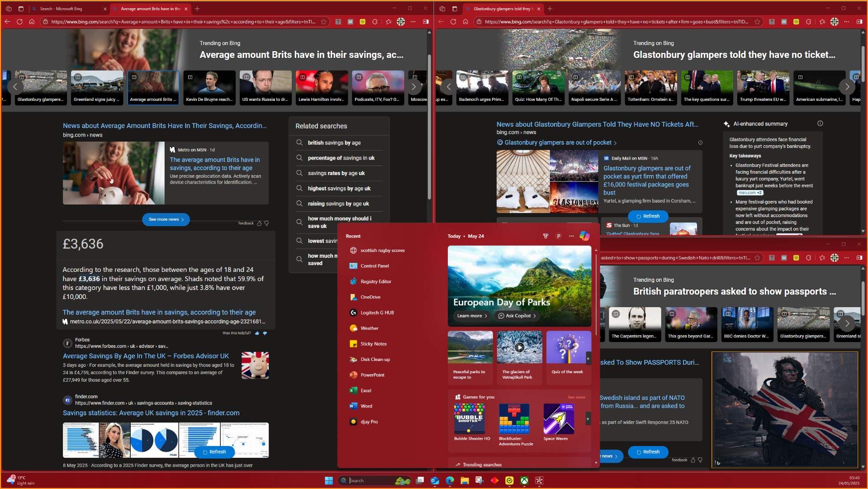Play the glaciers of Vatnajökull Park video
The height and width of the screenshot is (489, 868).
coord(520,347)
